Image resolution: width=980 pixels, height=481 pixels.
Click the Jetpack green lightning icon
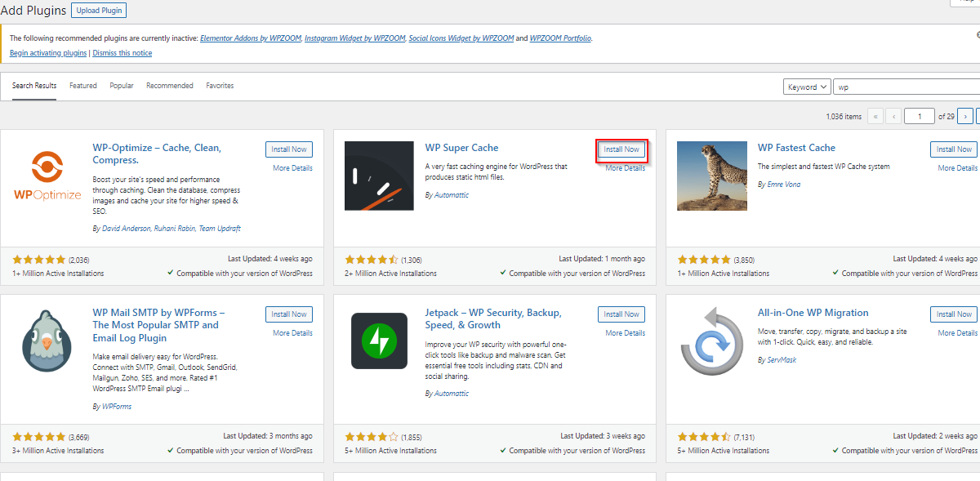tap(379, 341)
